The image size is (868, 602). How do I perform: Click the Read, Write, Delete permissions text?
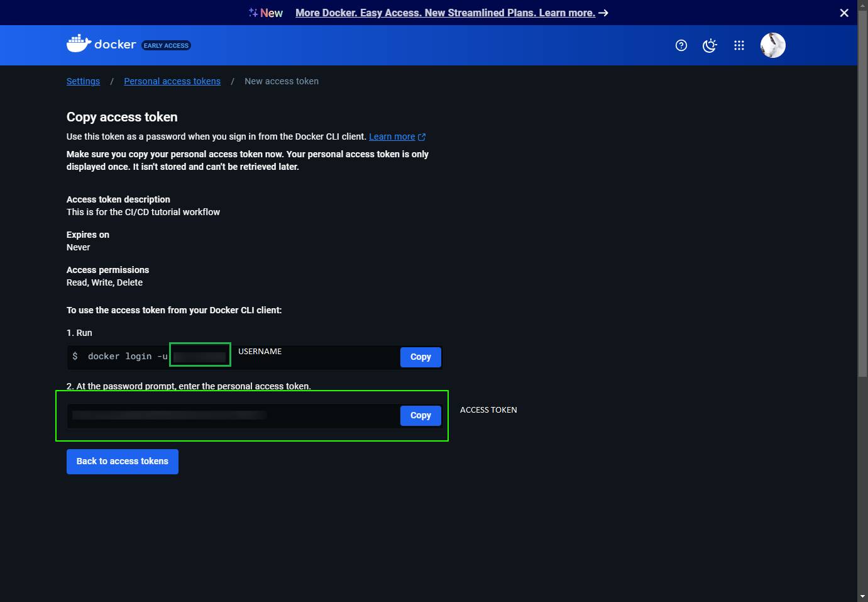(104, 282)
